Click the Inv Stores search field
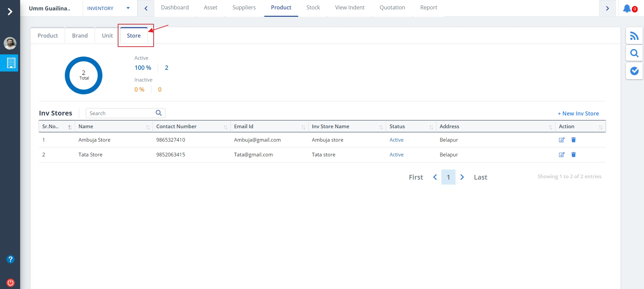Viewport: 644px width, 289px height. pyautogui.click(x=121, y=113)
